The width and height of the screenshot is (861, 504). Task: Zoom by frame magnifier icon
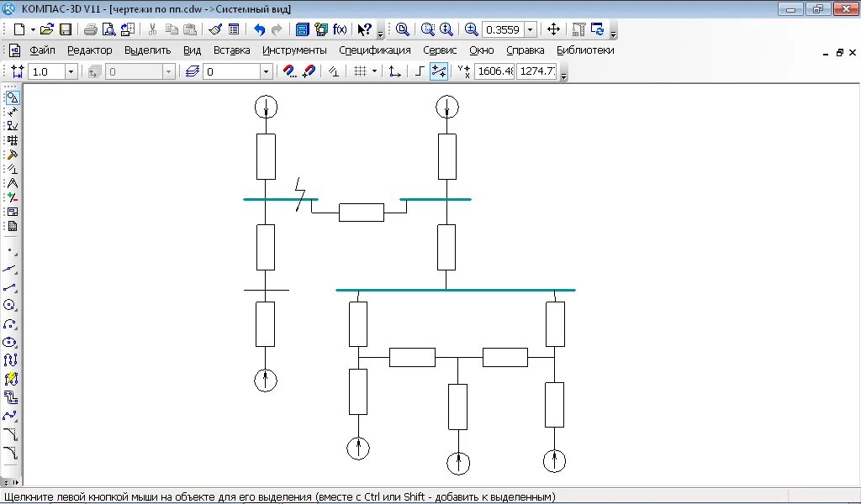pyautogui.click(x=428, y=29)
